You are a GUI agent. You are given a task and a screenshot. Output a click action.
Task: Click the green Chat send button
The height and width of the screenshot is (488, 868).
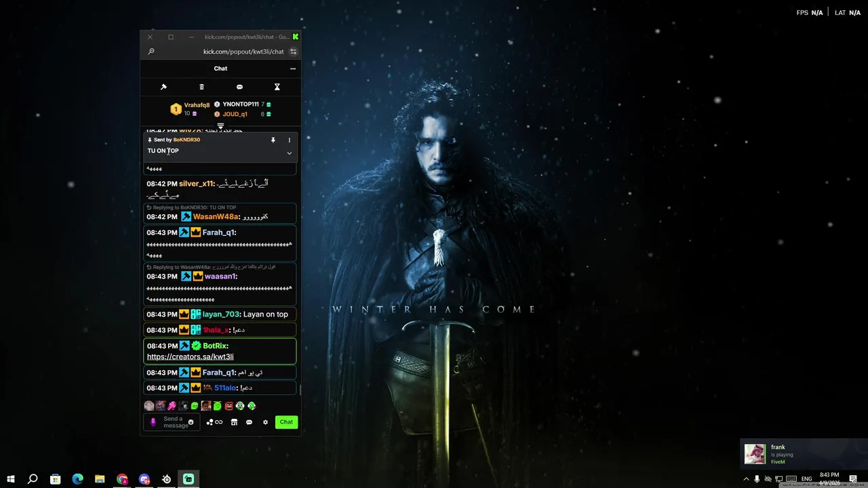coord(286,422)
